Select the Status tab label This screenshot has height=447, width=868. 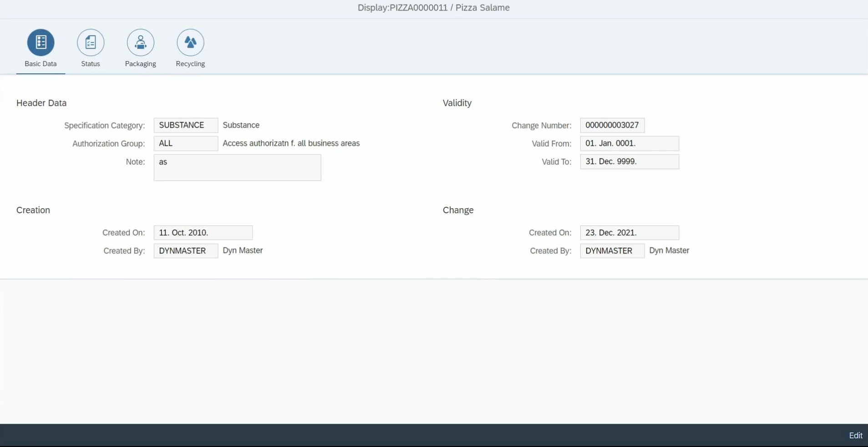pyautogui.click(x=91, y=64)
